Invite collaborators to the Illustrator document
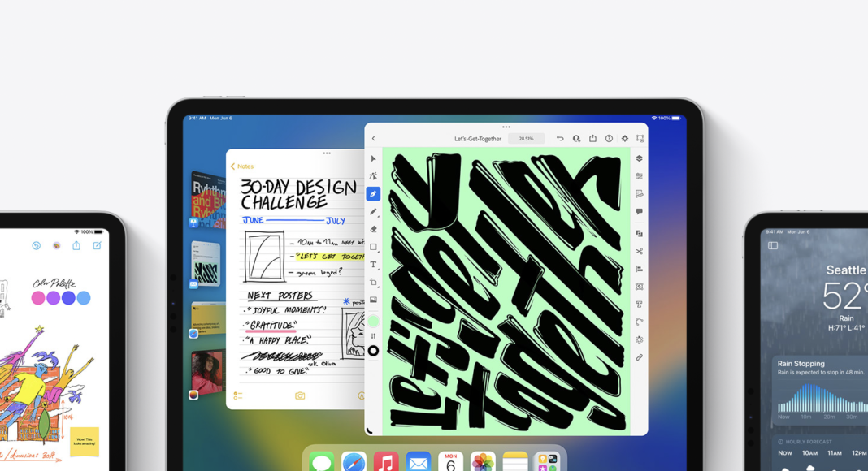The width and height of the screenshot is (868, 471). point(576,139)
